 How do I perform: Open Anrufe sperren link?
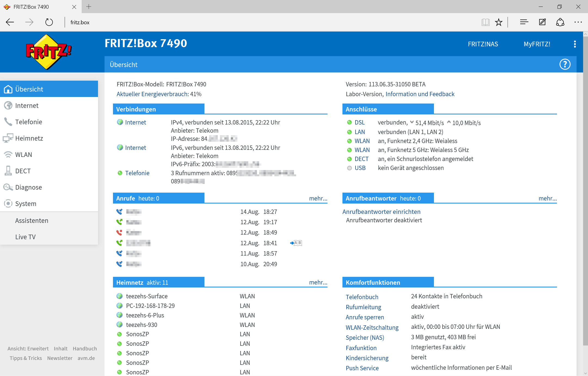pos(365,317)
